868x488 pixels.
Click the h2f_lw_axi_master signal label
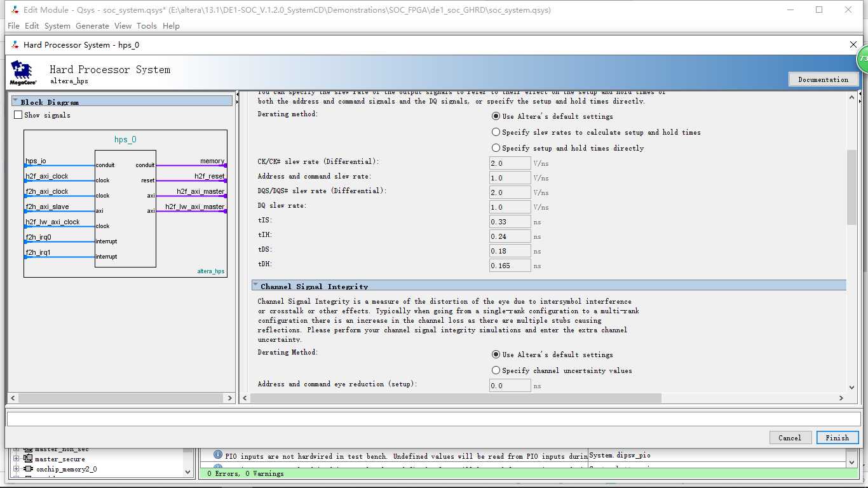tap(195, 207)
